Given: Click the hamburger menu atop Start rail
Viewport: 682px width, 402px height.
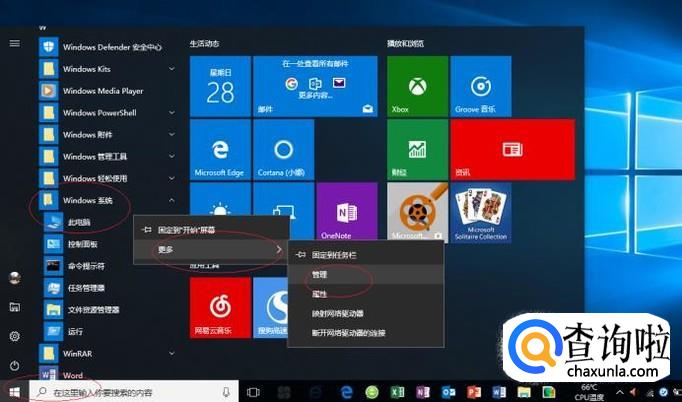Looking at the screenshot, I should click(x=14, y=43).
